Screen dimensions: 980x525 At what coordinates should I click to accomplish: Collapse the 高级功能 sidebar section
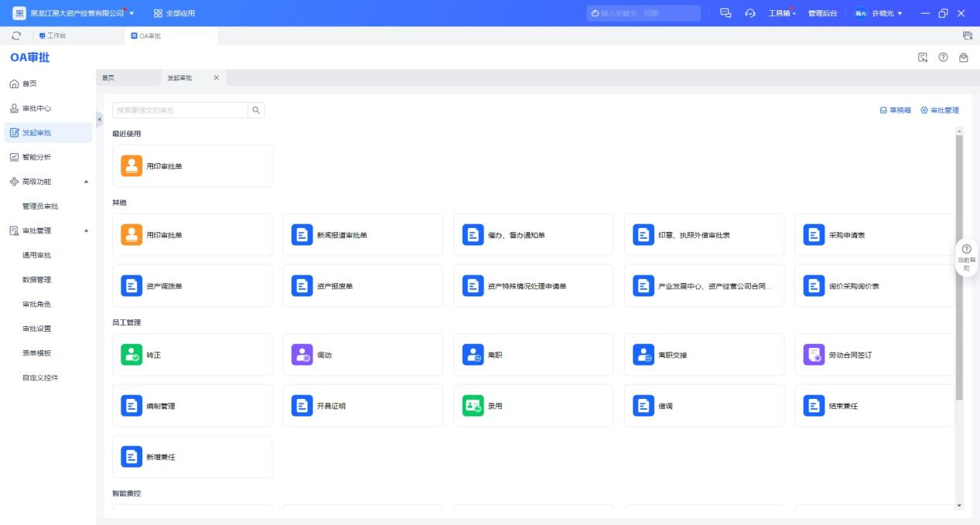pyautogui.click(x=86, y=182)
